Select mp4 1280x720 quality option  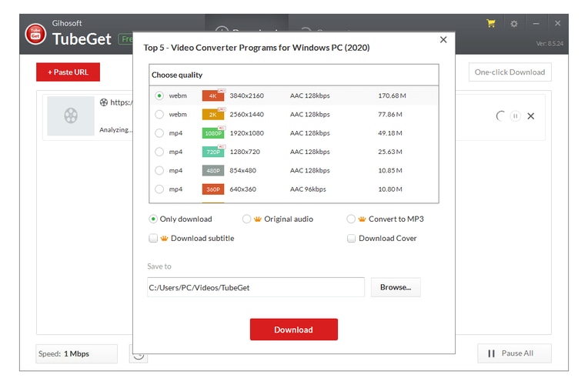pyautogui.click(x=159, y=152)
